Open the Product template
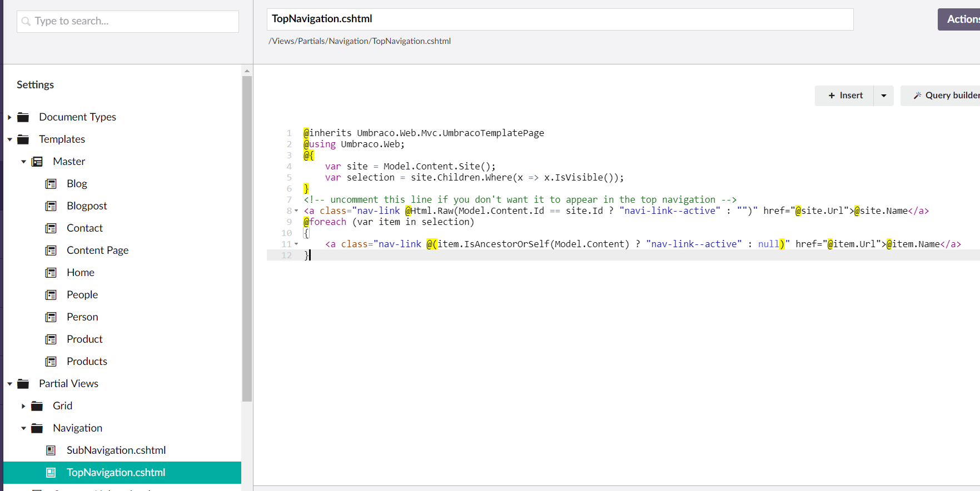Image resolution: width=980 pixels, height=491 pixels. 84,339
